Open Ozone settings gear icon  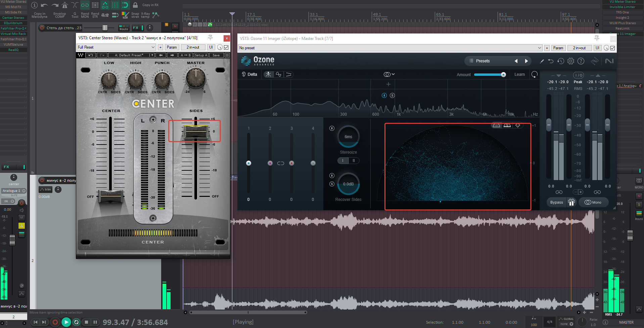click(571, 61)
